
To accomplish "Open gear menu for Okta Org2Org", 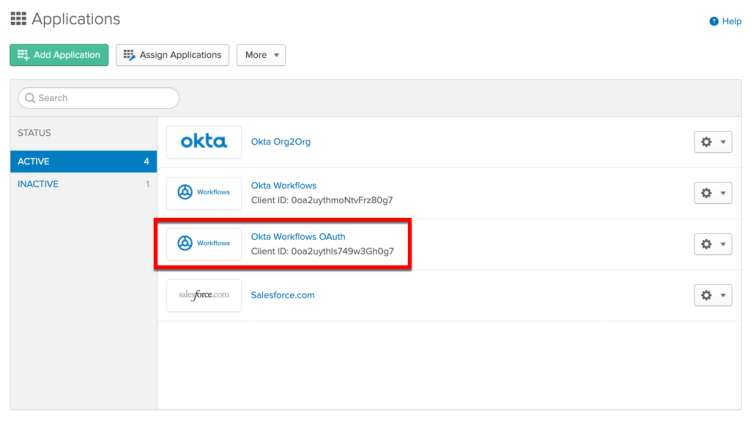I will 713,142.
